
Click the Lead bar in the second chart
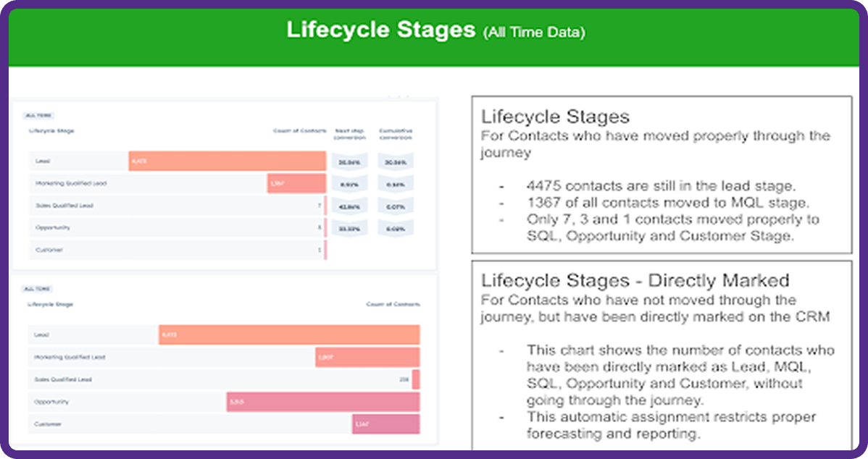click(x=289, y=334)
